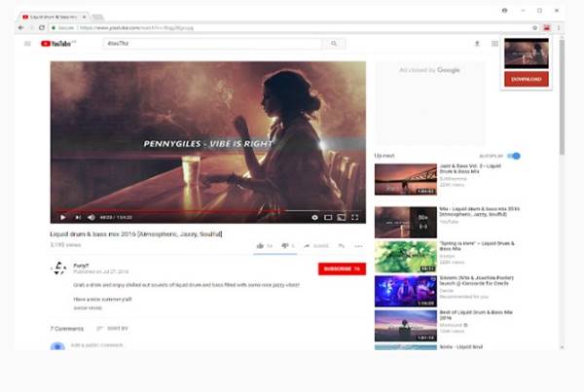
Task: Mute the video using speaker icon
Action: 91,218
